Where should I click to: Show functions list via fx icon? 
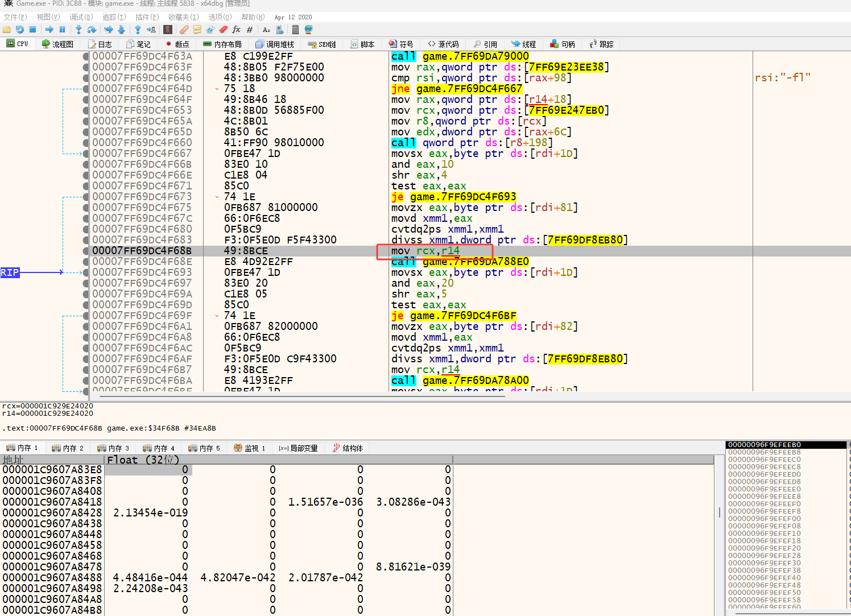click(x=237, y=30)
